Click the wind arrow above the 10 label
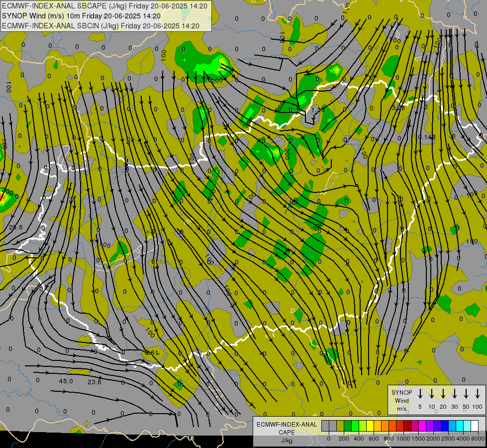The image size is (487, 448). pos(432,394)
